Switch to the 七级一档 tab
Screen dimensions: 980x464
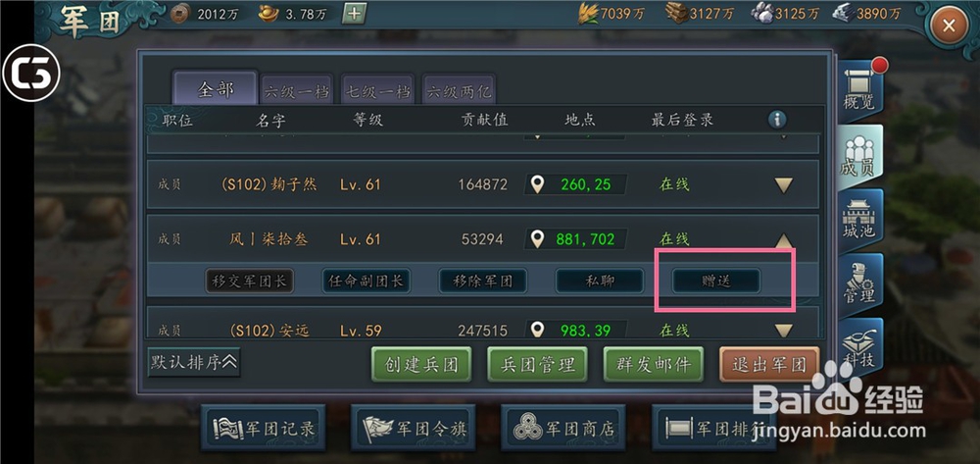[x=377, y=91]
